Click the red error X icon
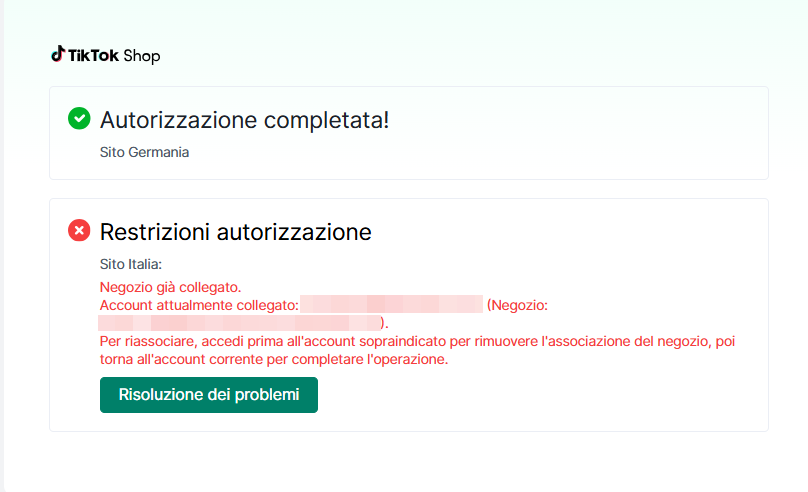This screenshot has height=492, width=808. click(x=79, y=231)
